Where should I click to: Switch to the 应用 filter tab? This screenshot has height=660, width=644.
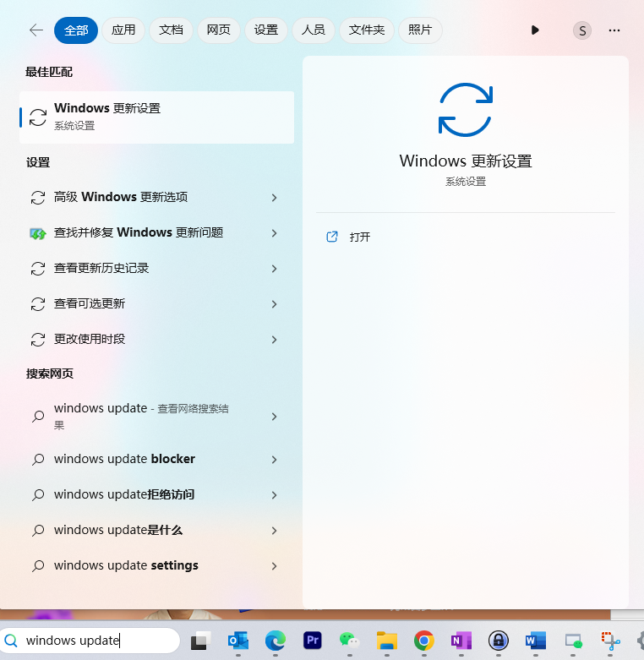123,30
